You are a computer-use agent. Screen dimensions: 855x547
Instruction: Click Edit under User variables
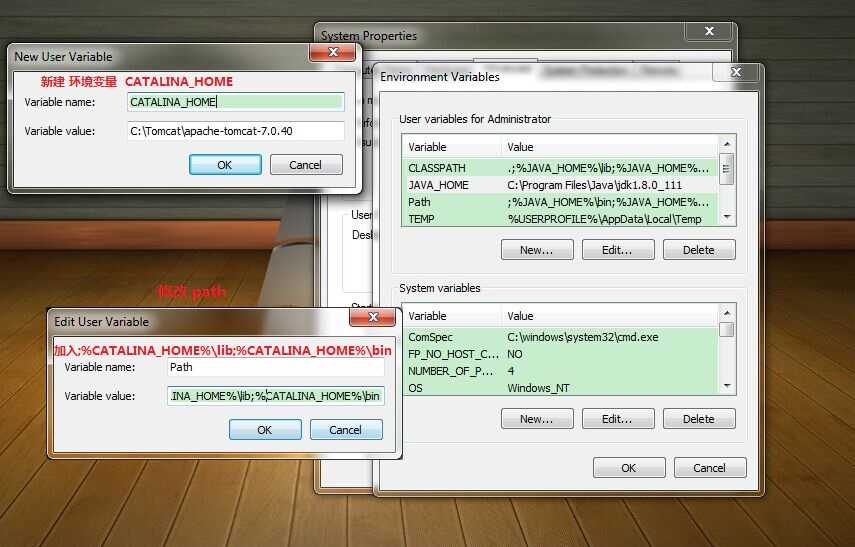[618, 250]
